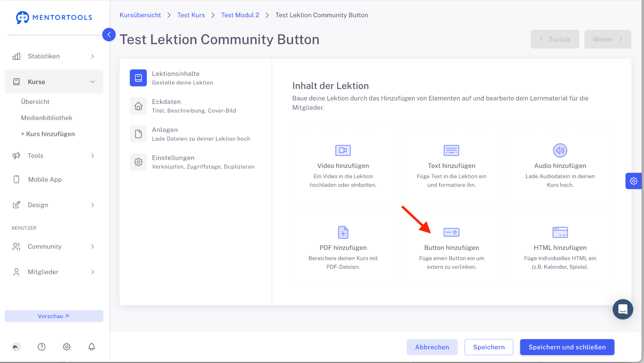Click the Community people icon
This screenshot has height=363, width=644.
tap(17, 246)
